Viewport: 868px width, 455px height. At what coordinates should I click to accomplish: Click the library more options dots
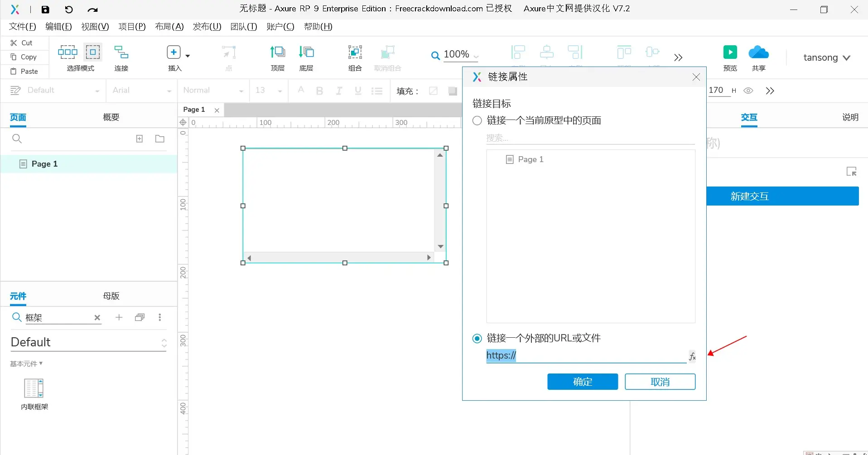(160, 317)
